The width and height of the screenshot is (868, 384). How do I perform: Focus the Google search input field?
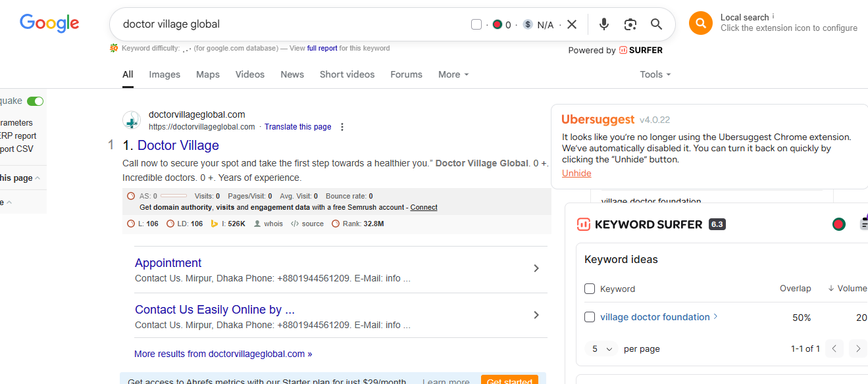coord(293,24)
